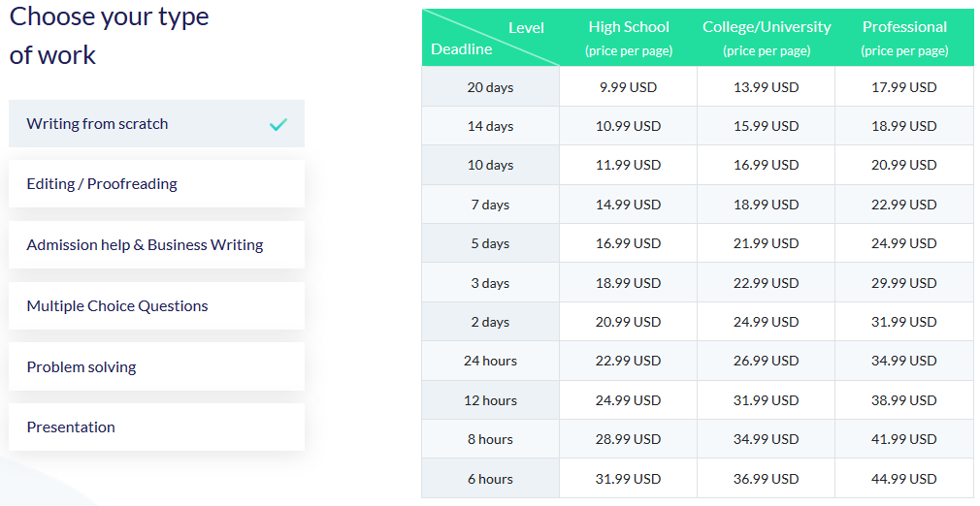Click the checkmark beside Writing from scratch

278,124
